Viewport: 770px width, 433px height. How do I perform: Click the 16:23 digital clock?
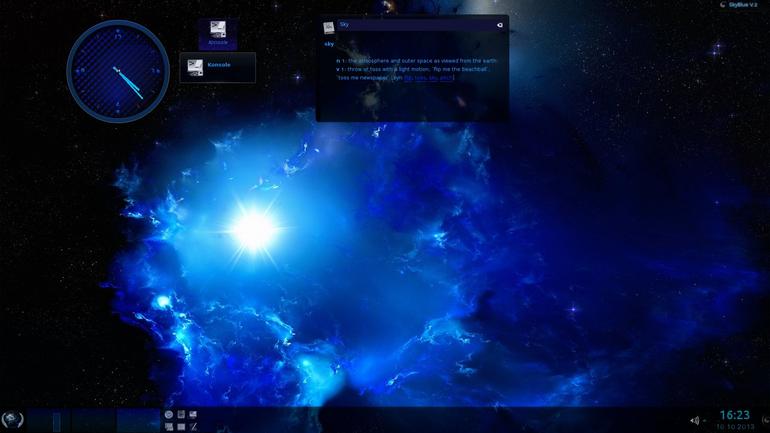(x=735, y=415)
